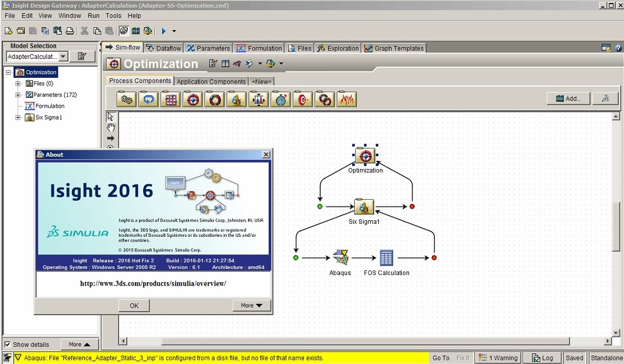Screen dimensions: 624x364
Task: Switch to the Graph Templates tab
Action: pos(394,48)
